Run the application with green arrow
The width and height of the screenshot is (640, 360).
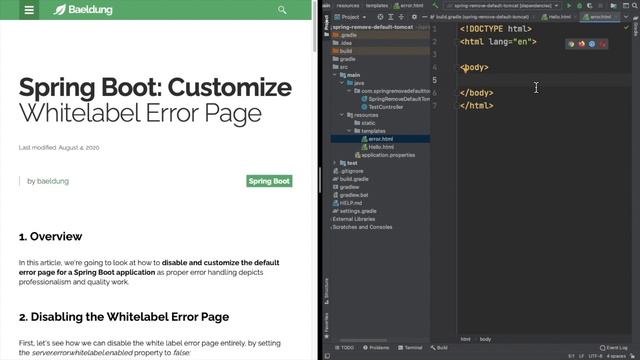click(569, 6)
